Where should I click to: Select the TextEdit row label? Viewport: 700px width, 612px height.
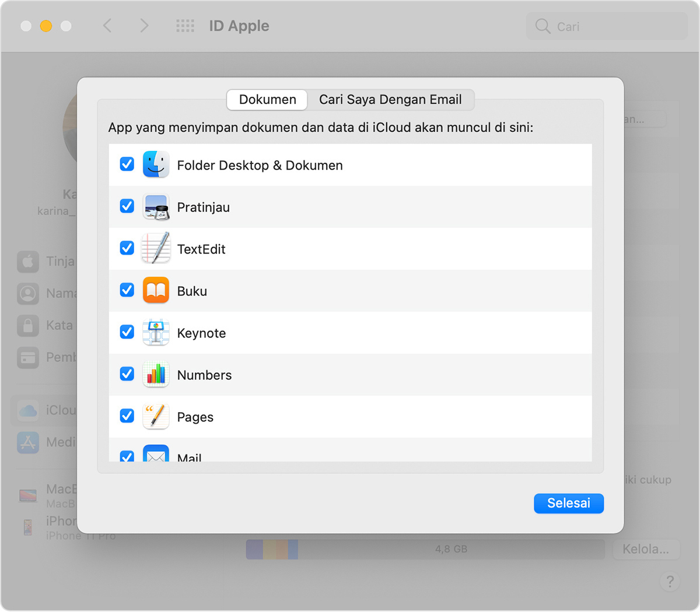pos(201,249)
